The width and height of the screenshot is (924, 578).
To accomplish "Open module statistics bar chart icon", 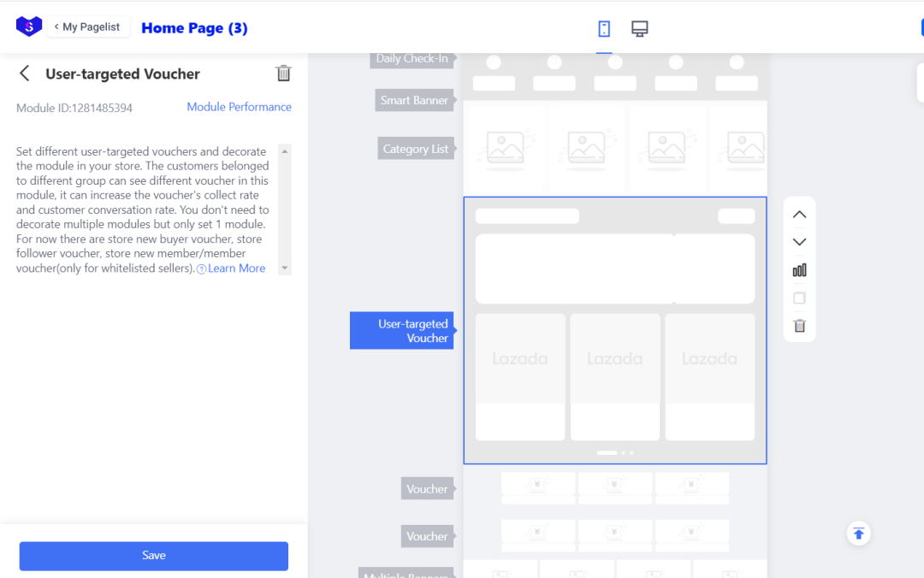I will pos(800,270).
